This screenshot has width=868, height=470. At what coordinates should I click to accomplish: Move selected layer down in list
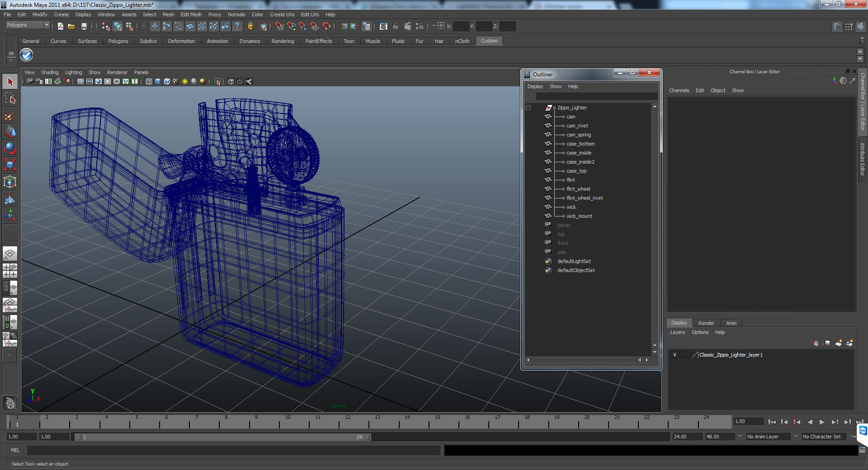827,343
